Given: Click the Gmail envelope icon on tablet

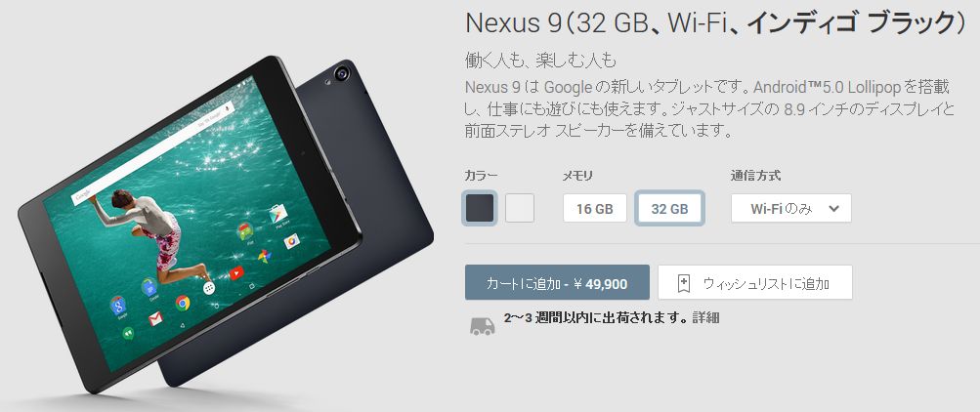Looking at the screenshot, I should point(155,318).
